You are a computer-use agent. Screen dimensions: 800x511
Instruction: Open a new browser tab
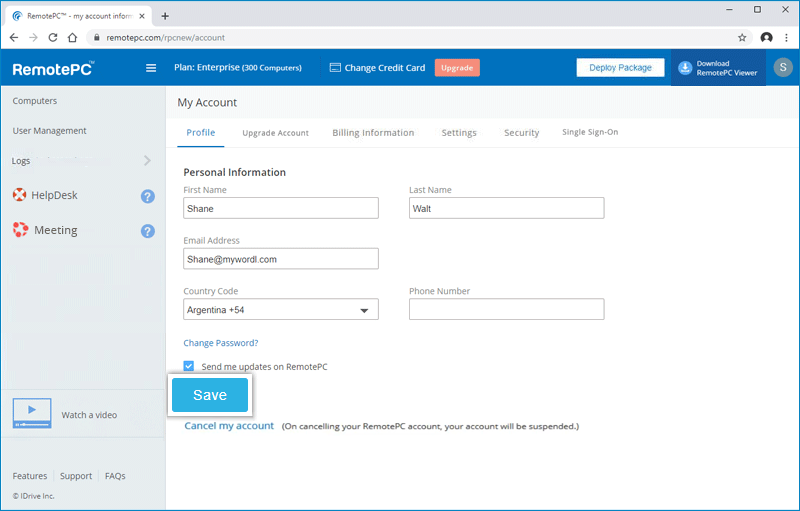point(165,16)
